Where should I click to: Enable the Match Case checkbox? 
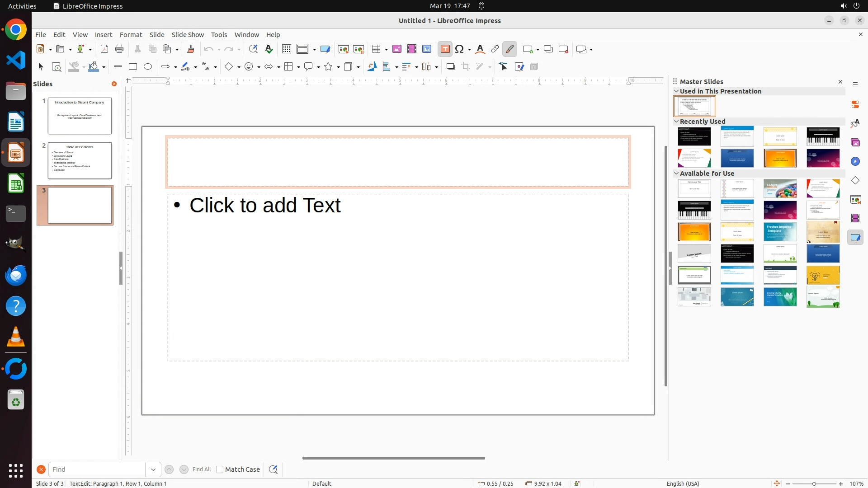(220, 469)
